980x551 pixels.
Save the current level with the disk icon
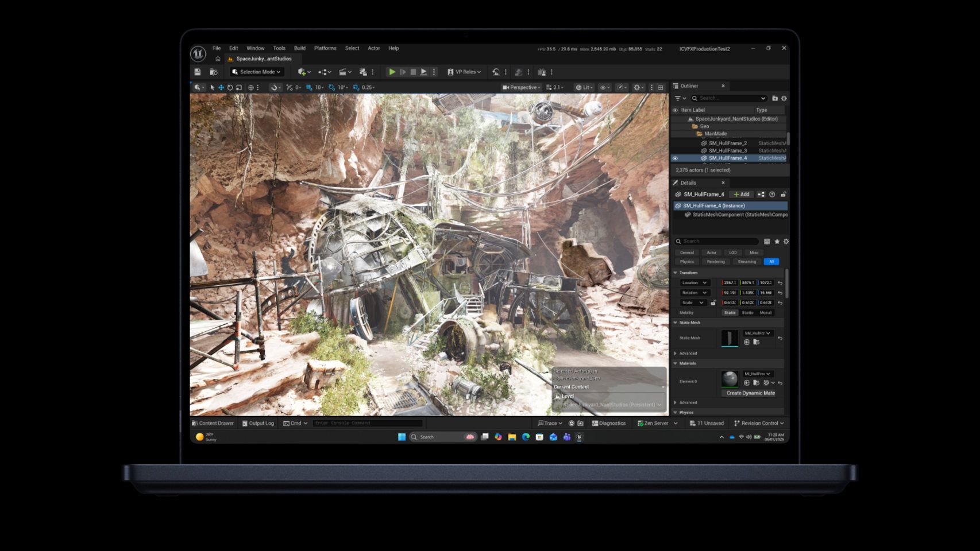(x=198, y=72)
